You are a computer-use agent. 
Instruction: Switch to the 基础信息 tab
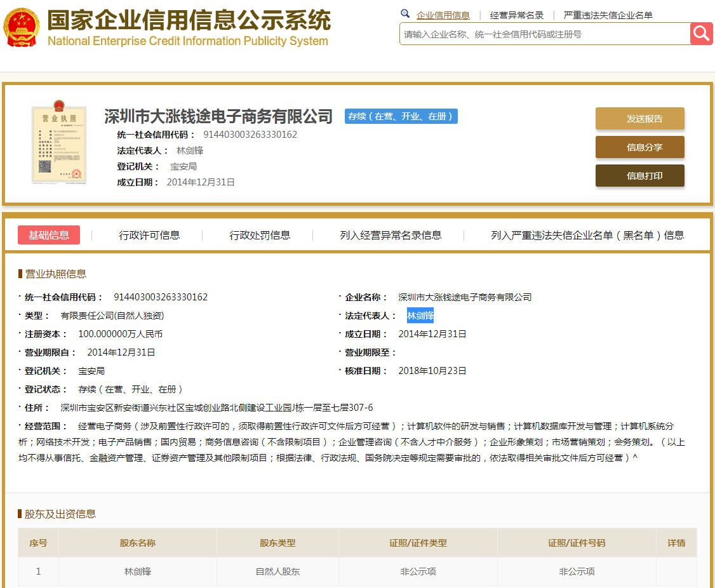pos(49,235)
